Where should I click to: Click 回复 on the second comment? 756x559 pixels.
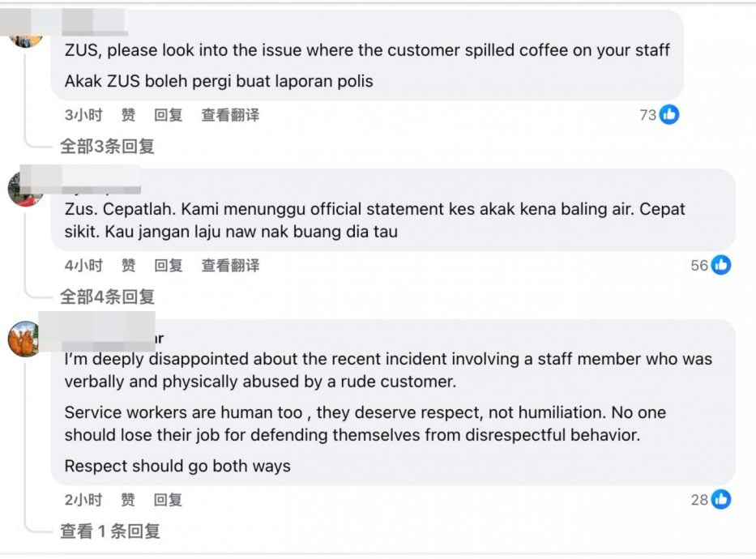168,265
